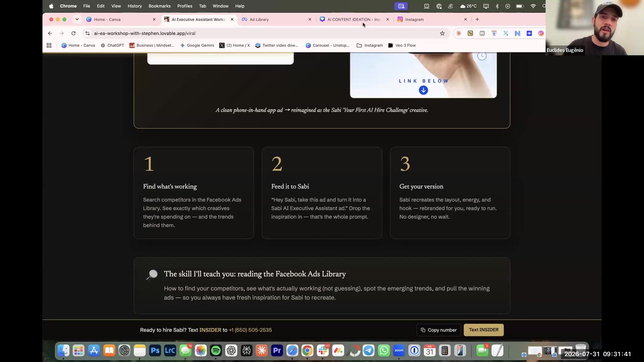Image resolution: width=644 pixels, height=362 pixels.
Task: Click the Copy number button
Action: click(x=439, y=330)
